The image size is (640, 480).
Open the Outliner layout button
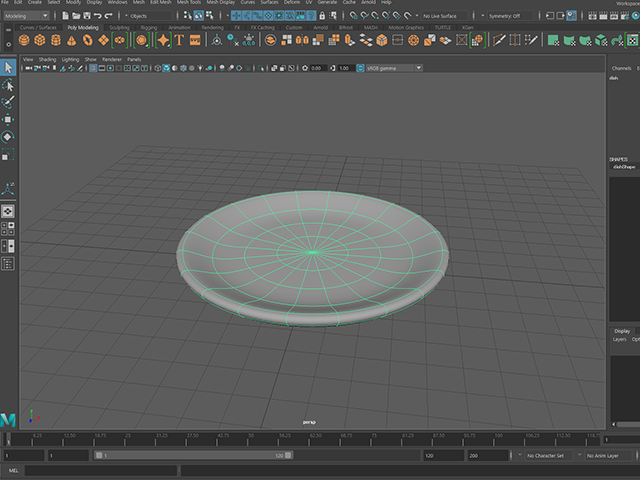click(x=8, y=264)
